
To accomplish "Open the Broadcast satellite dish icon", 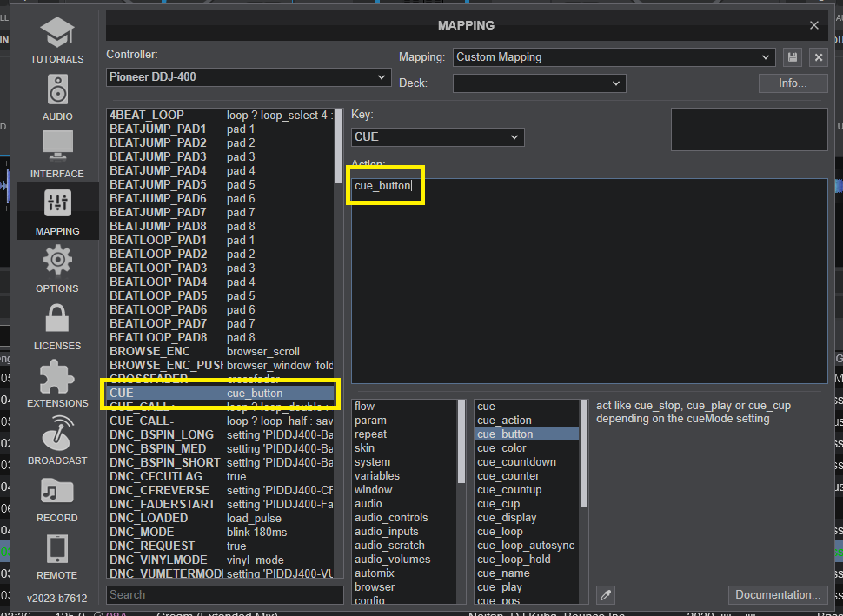I will click(x=57, y=433).
